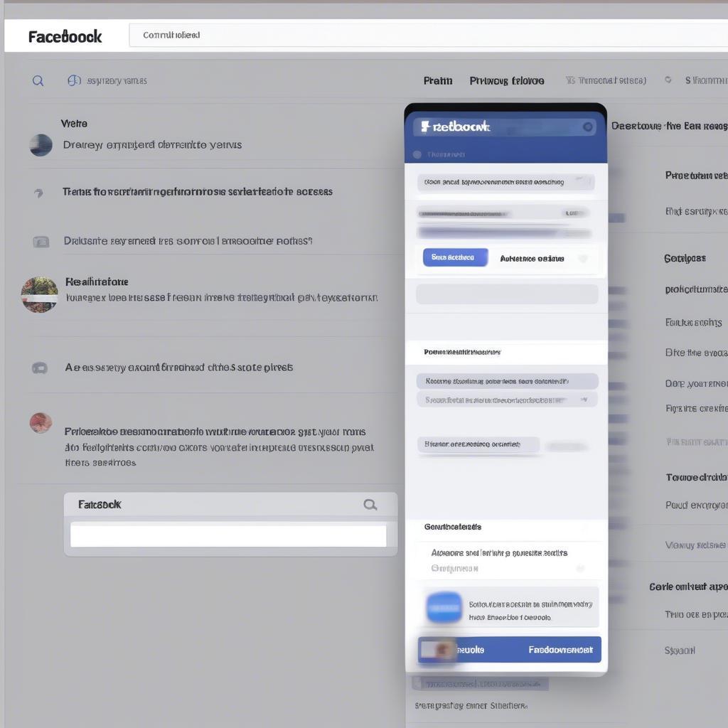Select the Pratm tab in top navigation
The width and height of the screenshot is (728, 728).
point(437,81)
